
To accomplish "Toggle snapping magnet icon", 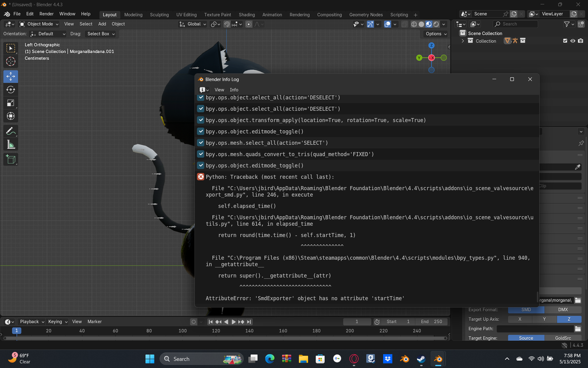I will [227, 24].
